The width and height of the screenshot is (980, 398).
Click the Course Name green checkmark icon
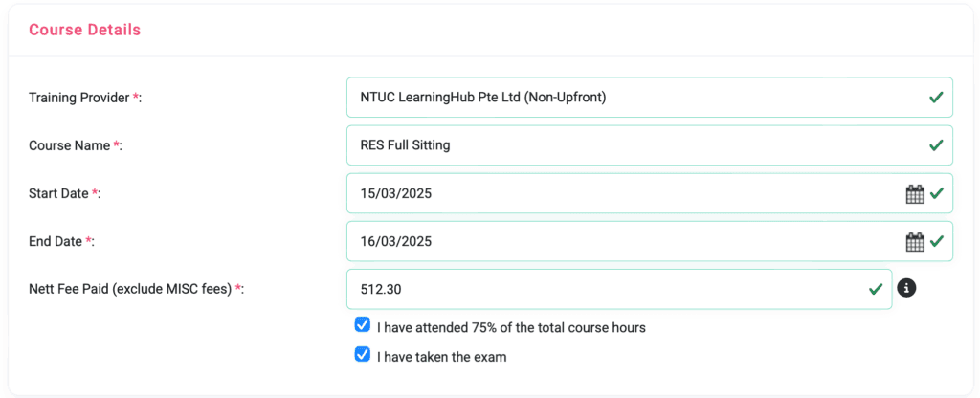936,145
